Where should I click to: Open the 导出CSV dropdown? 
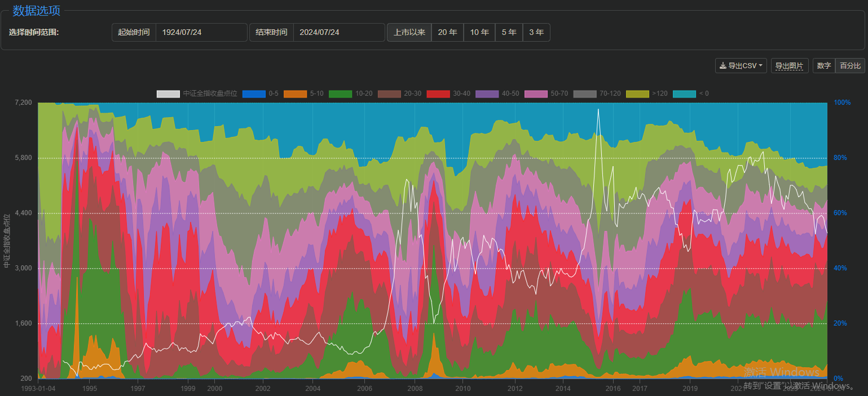(741, 66)
